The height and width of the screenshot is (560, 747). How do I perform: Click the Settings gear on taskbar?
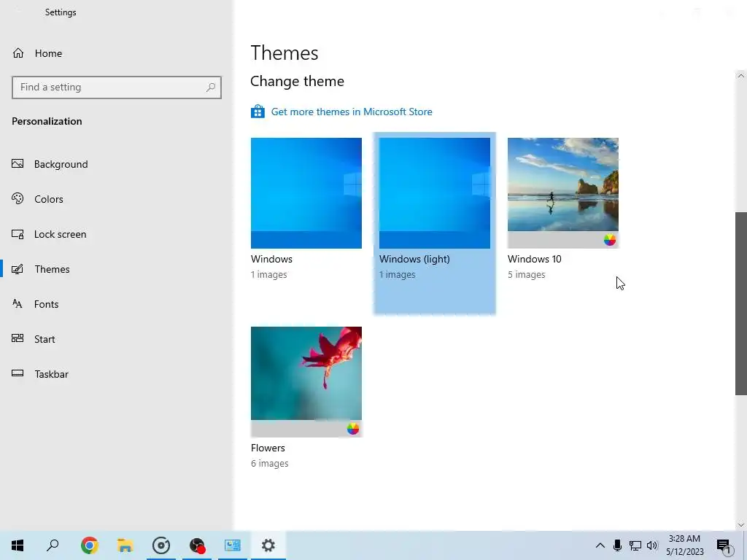(x=268, y=545)
